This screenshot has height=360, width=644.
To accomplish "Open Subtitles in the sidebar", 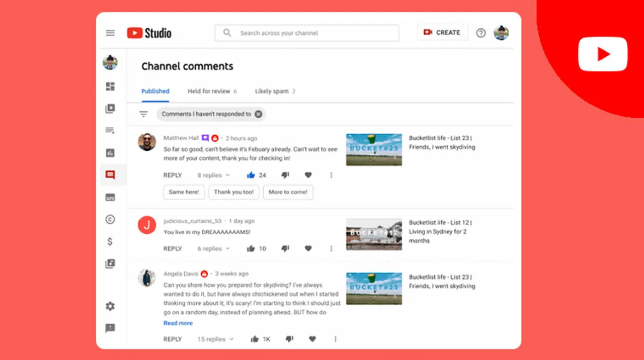I will (x=110, y=197).
